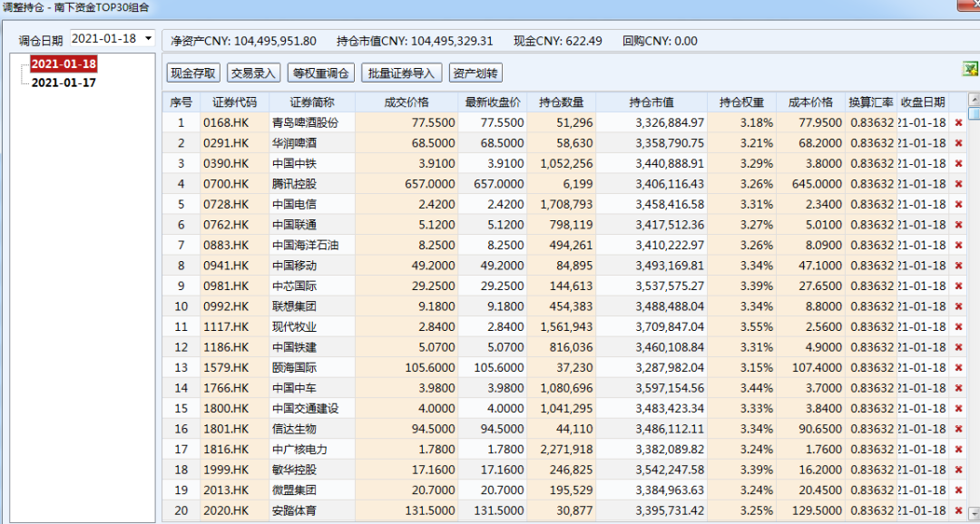
Task: Remove 信达生物 with red X icon
Action: pyautogui.click(x=958, y=429)
